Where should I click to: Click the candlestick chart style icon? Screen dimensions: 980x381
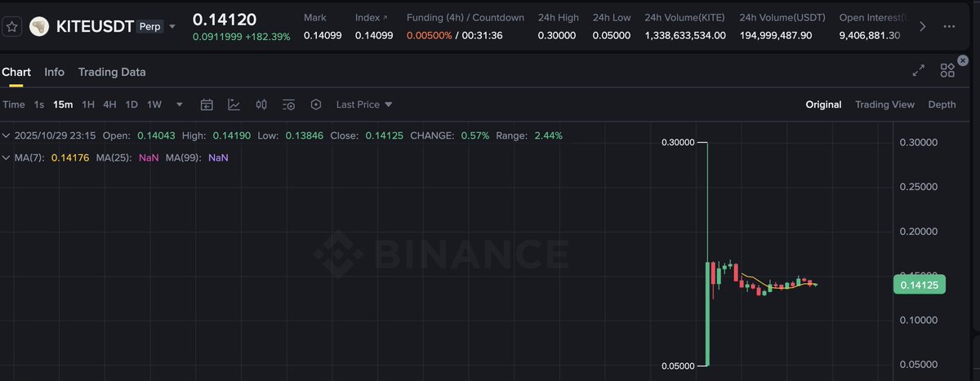(261, 104)
